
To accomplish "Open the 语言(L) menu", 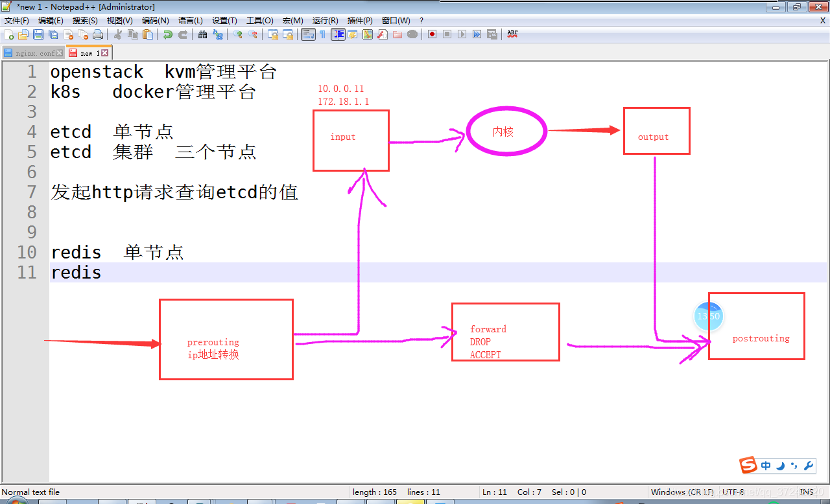I will [x=191, y=21].
